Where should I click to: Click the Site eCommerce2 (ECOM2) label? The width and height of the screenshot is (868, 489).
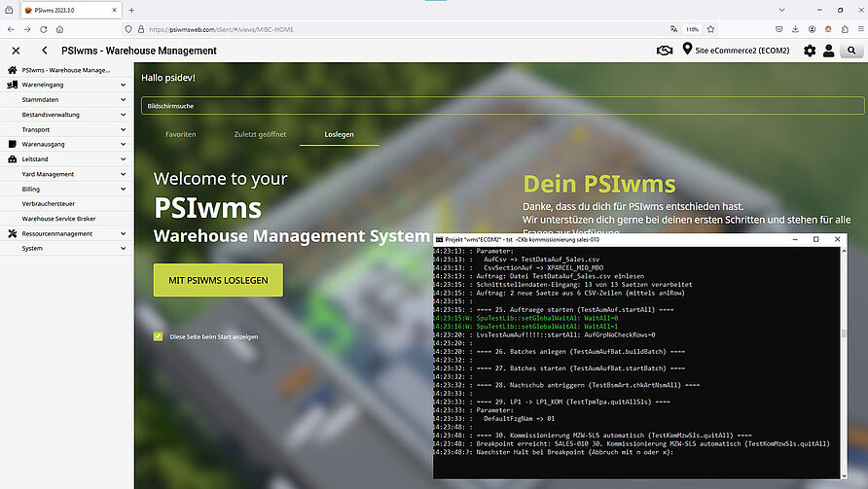click(x=742, y=51)
